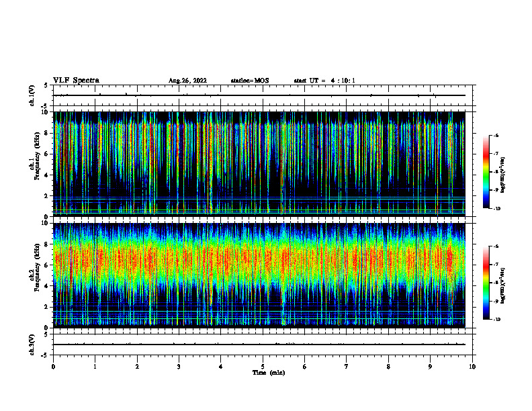Viewport: 532px width, 411px height.
Task: Click the "1" tick on the Time axis
Action: click(95, 367)
